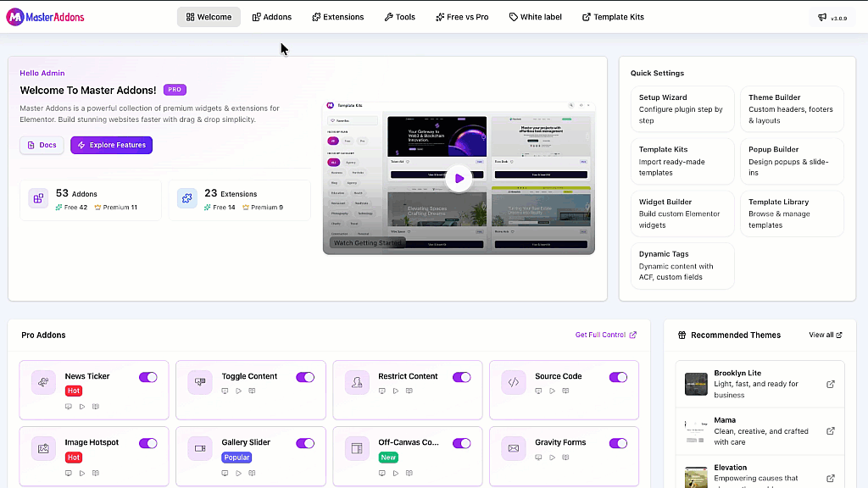Open the Setup Wizard quick setting

(682, 108)
